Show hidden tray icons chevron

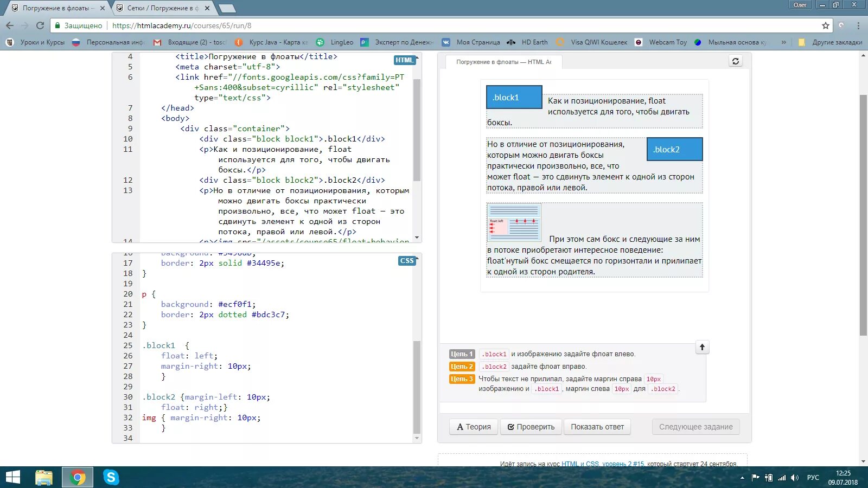742,478
